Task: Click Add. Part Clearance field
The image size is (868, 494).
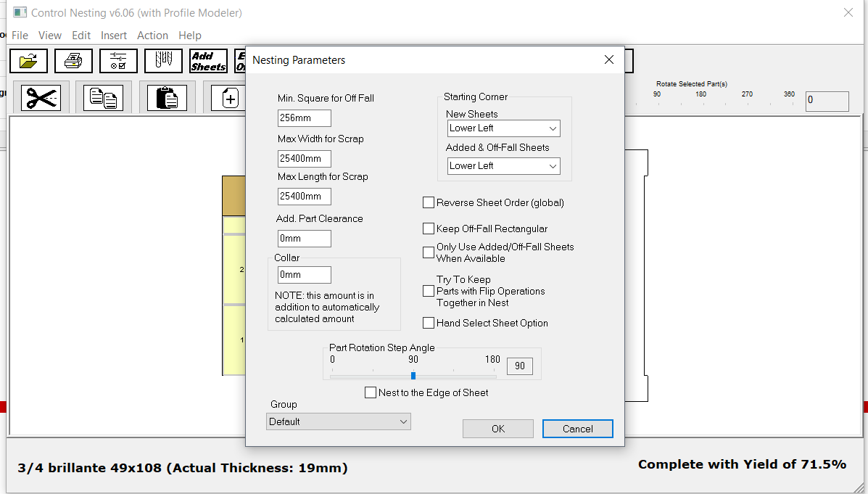Action: (x=305, y=238)
